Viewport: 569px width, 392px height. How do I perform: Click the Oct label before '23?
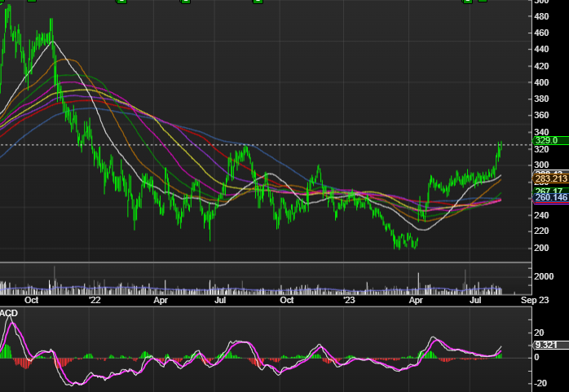pyautogui.click(x=287, y=300)
